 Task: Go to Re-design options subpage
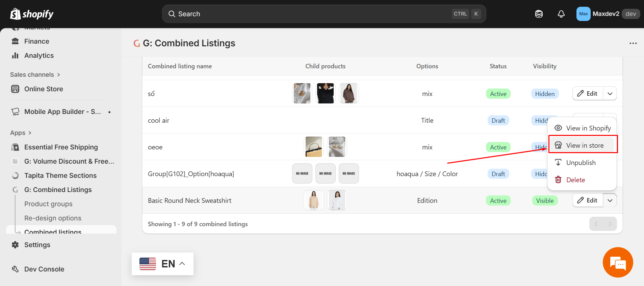[53, 218]
